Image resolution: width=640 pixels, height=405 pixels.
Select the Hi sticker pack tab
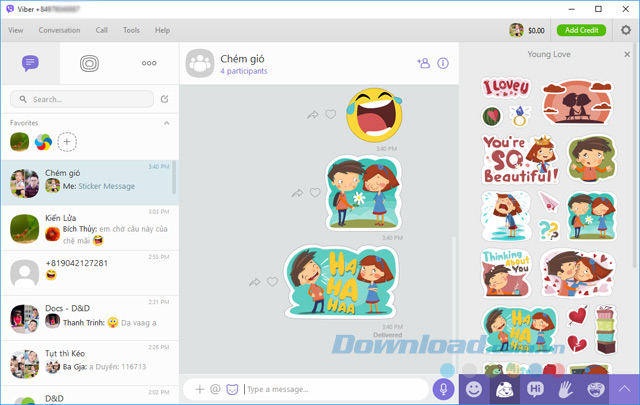point(535,389)
